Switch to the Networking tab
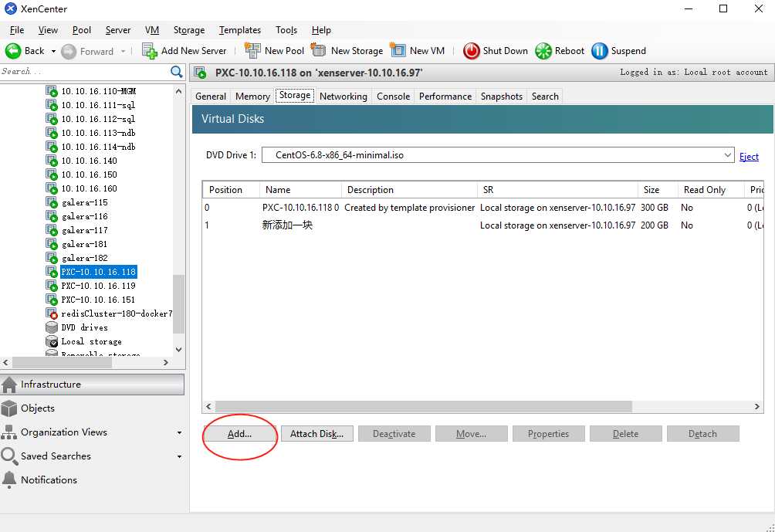Viewport: 775px width, 532px height. [x=343, y=97]
